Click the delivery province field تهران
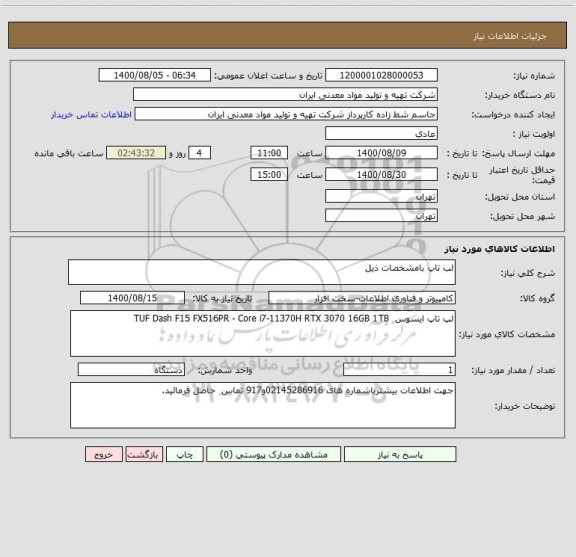The image size is (576, 557). [x=381, y=196]
